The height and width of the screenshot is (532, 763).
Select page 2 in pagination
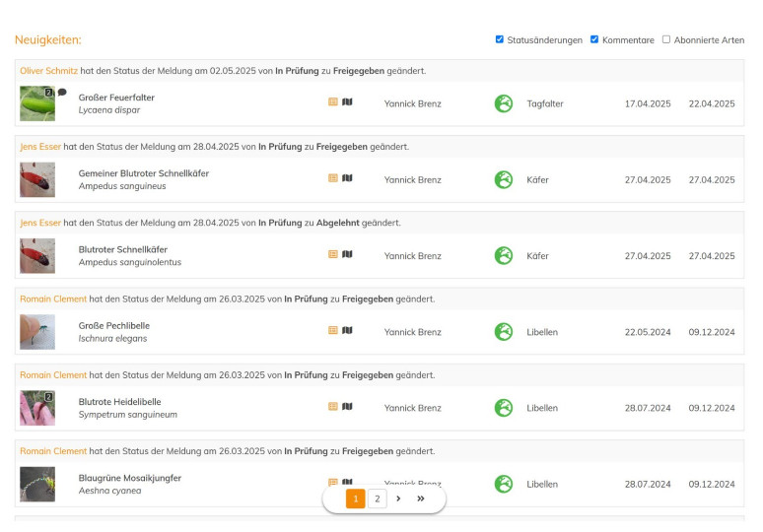coord(377,499)
